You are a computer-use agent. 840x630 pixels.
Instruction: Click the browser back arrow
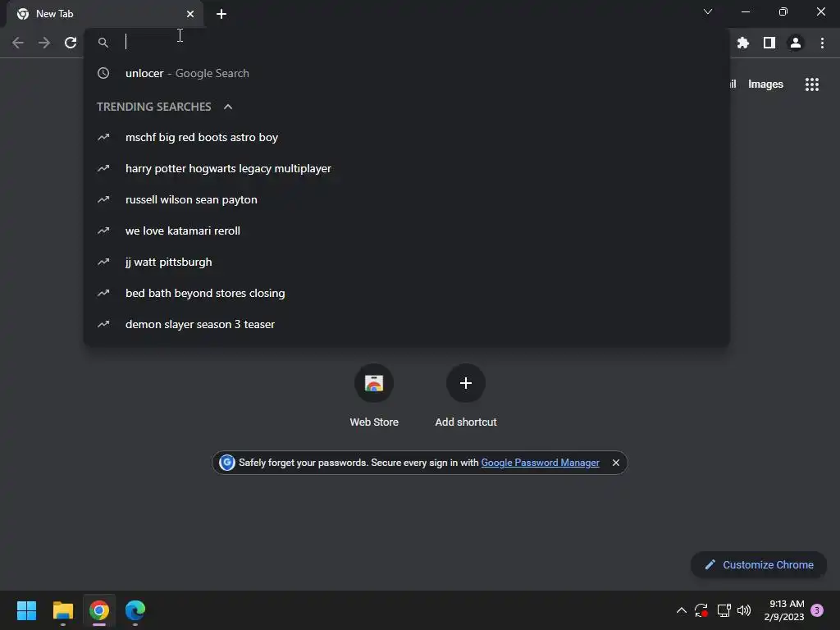point(18,43)
